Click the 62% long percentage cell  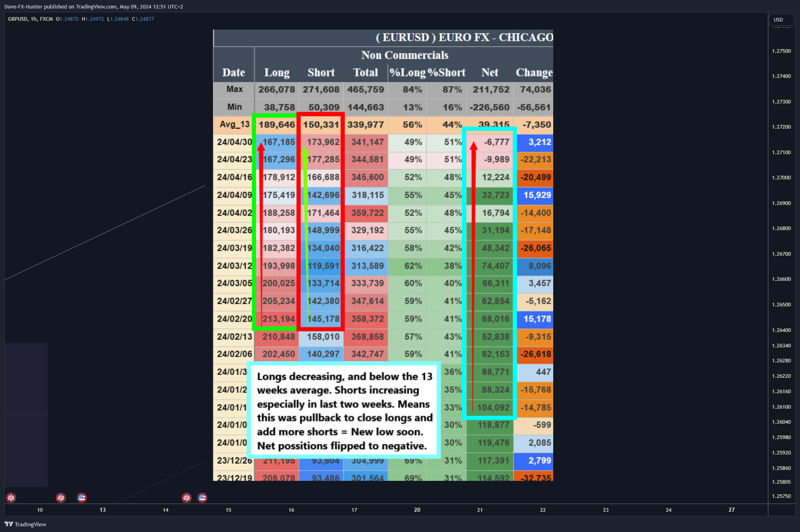[413, 266]
